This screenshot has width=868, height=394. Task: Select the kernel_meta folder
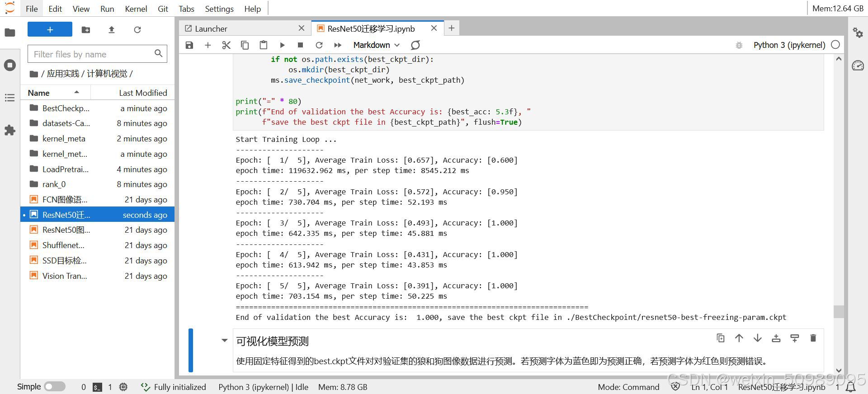(x=98, y=139)
